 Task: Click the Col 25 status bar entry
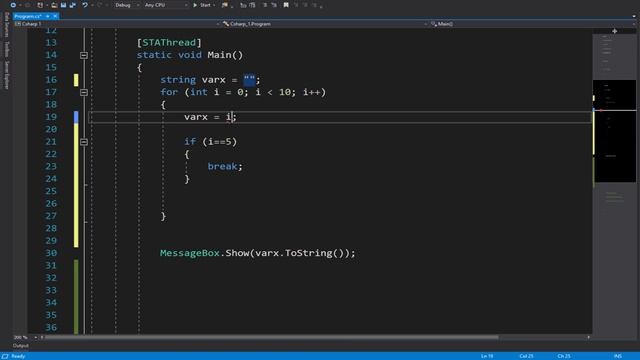point(526,356)
